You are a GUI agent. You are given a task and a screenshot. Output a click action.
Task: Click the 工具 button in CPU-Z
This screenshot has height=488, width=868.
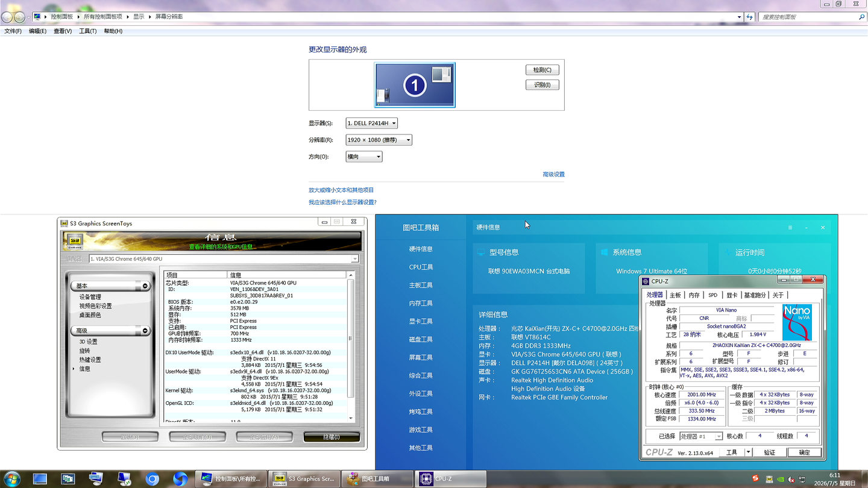coord(732,452)
